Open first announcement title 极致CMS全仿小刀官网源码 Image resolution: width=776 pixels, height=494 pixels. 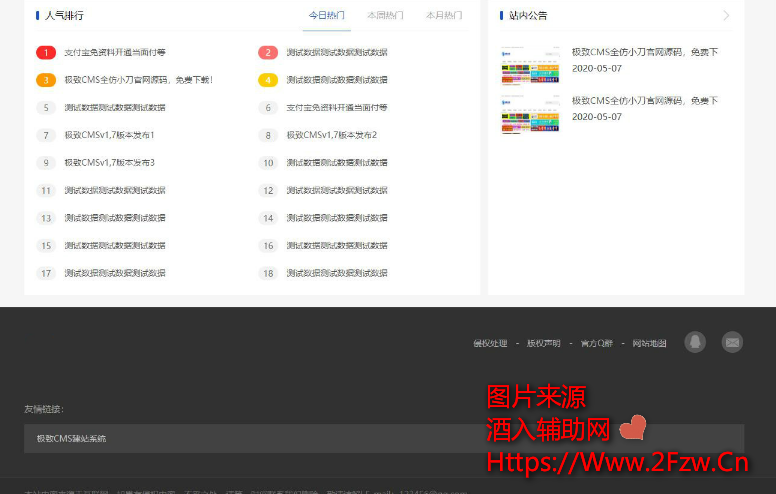(x=645, y=52)
